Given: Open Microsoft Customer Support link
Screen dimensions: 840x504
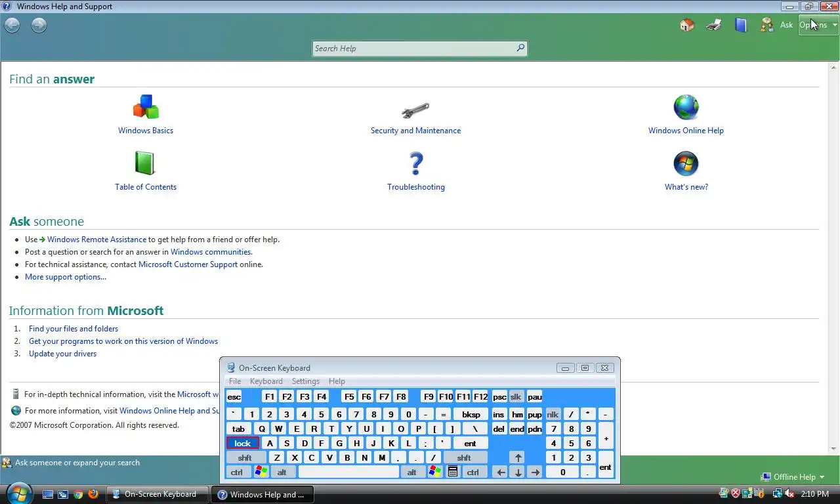Looking at the screenshot, I should pos(188,264).
